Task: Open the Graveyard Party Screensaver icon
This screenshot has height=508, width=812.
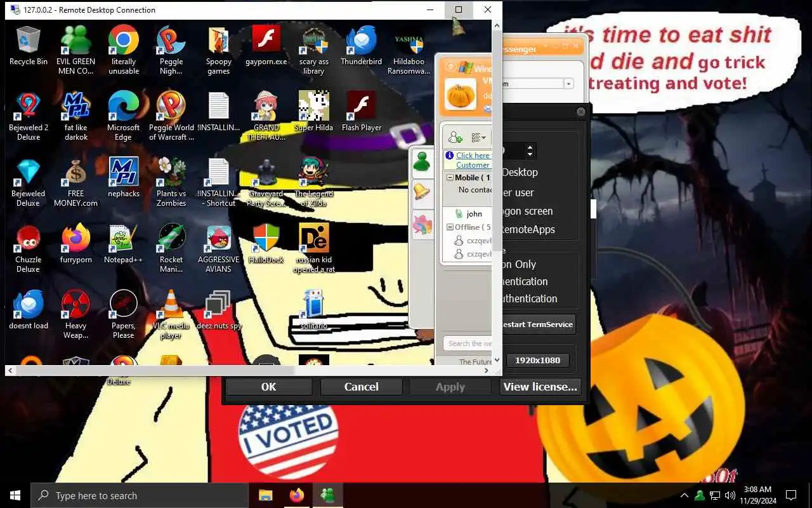Action: coord(266,182)
